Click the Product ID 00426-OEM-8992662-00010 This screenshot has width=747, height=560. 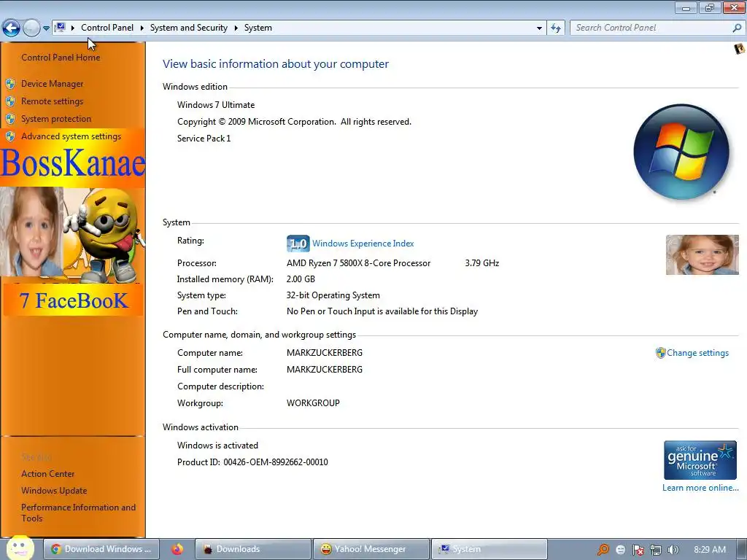click(x=252, y=462)
